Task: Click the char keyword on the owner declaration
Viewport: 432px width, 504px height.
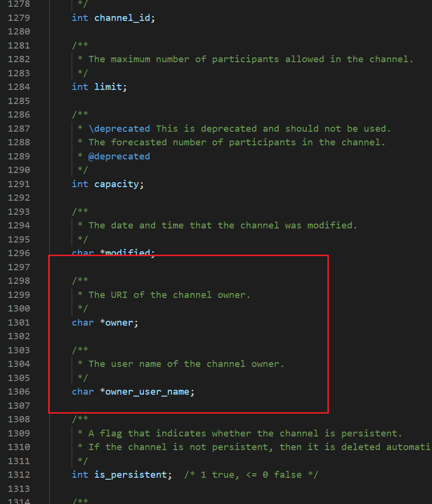Action: pyautogui.click(x=83, y=322)
